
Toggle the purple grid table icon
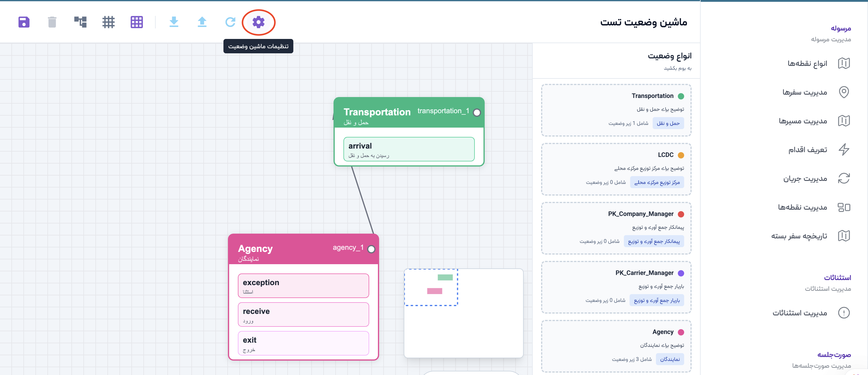click(136, 22)
